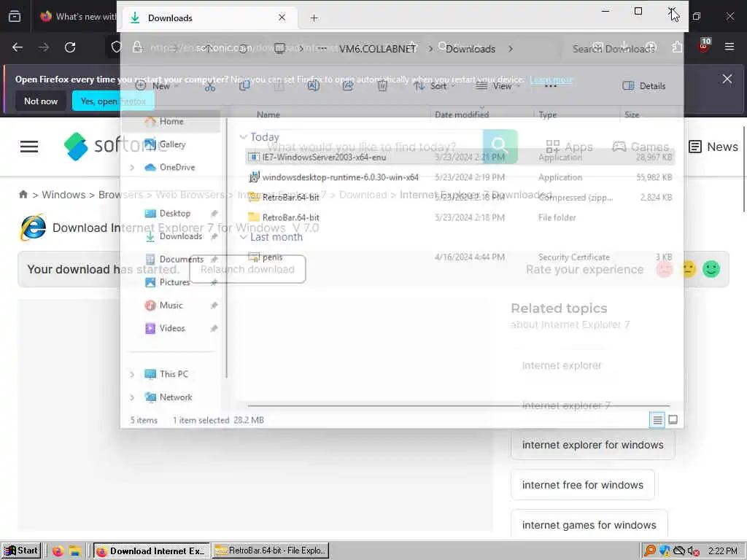Open the Firefox View icon at top left
This screenshot has width=747, height=560.
pyautogui.click(x=15, y=16)
